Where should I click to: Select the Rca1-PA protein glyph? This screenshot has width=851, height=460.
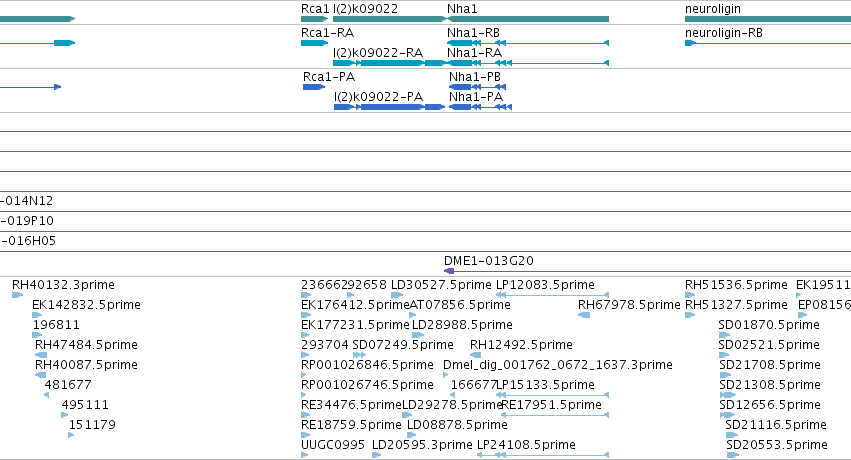point(314,87)
